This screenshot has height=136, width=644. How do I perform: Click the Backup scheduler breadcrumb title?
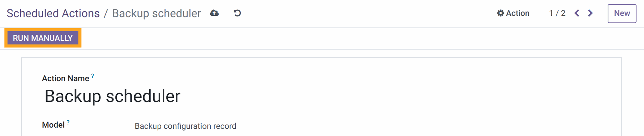(156, 13)
